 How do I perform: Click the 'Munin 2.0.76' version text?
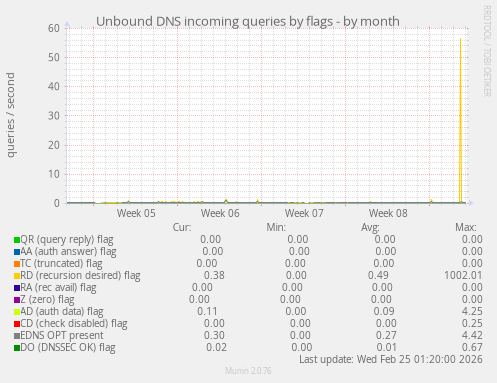point(248,371)
